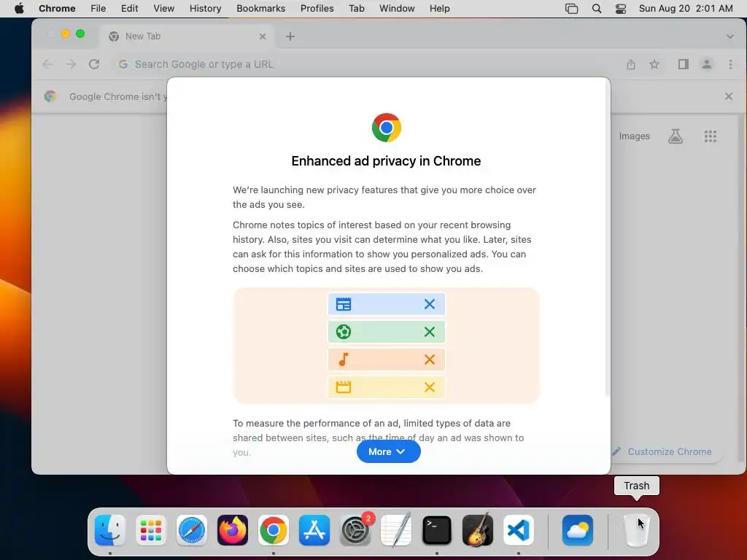Click the Search Google or type a URL field

tap(367, 64)
